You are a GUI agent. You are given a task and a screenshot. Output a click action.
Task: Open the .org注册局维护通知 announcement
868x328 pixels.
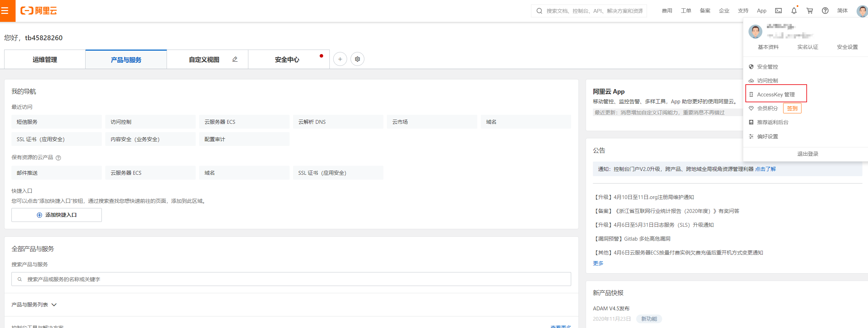tap(644, 197)
